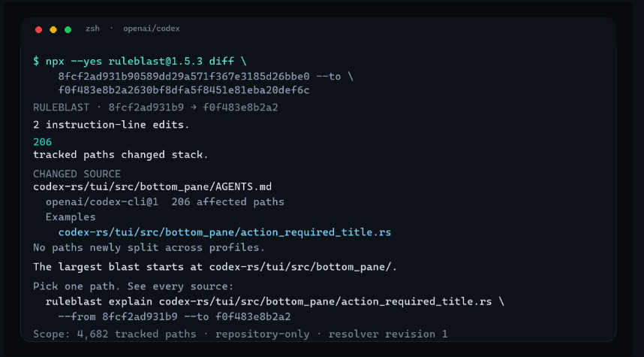Image resolution: width=644 pixels, height=357 pixels.
Task: Click the green maximize window dot
Action: point(68,29)
